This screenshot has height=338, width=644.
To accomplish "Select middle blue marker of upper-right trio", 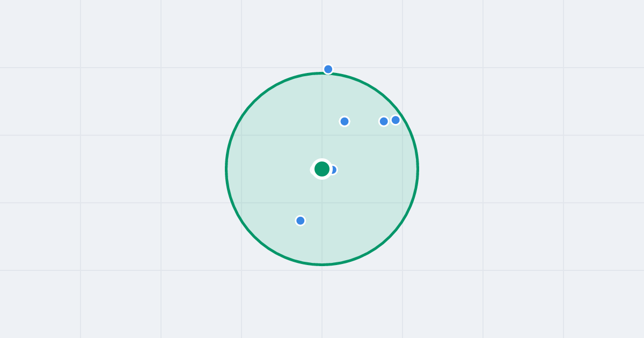I will click(384, 121).
